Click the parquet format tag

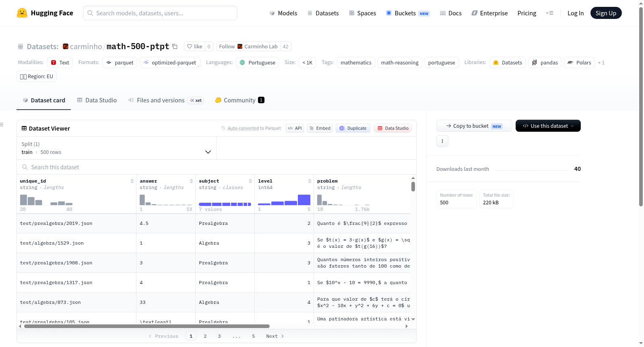[120, 62]
